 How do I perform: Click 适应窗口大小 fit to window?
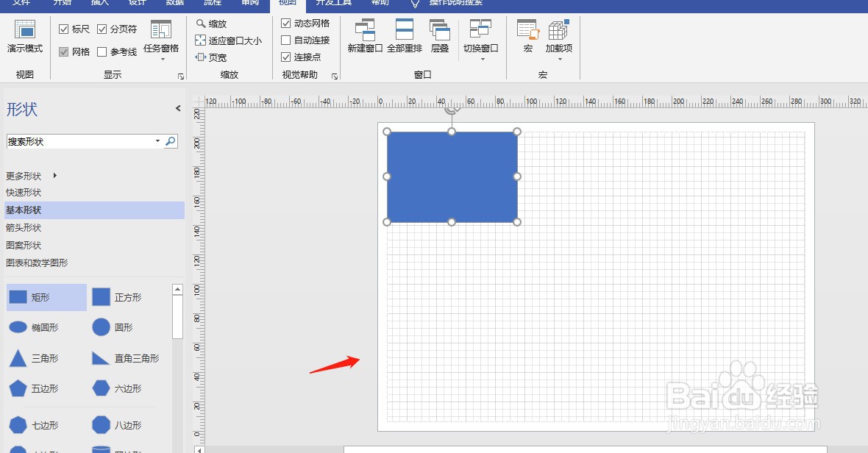pos(228,40)
